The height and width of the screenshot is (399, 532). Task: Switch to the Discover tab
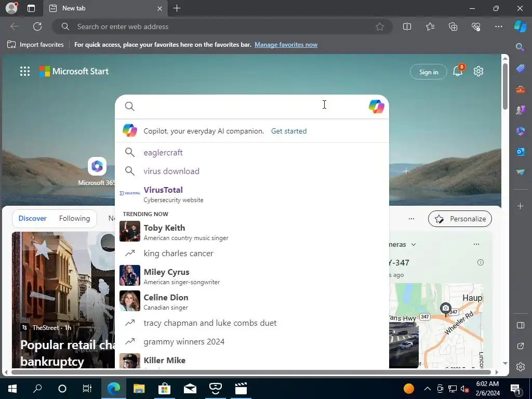click(x=32, y=218)
